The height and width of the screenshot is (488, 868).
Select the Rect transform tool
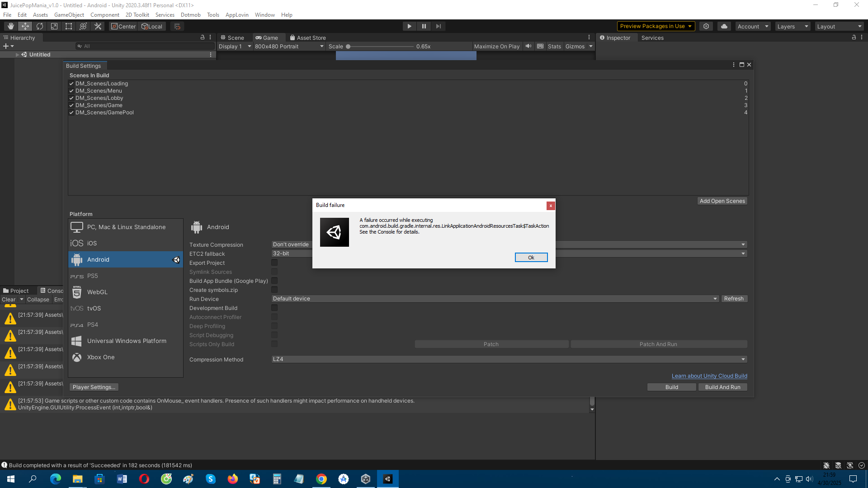click(x=68, y=26)
